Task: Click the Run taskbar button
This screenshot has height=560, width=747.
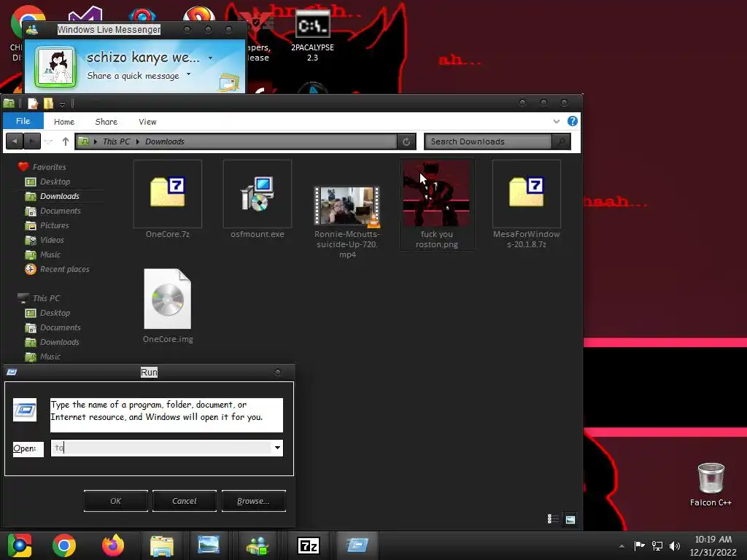Action: click(x=357, y=545)
